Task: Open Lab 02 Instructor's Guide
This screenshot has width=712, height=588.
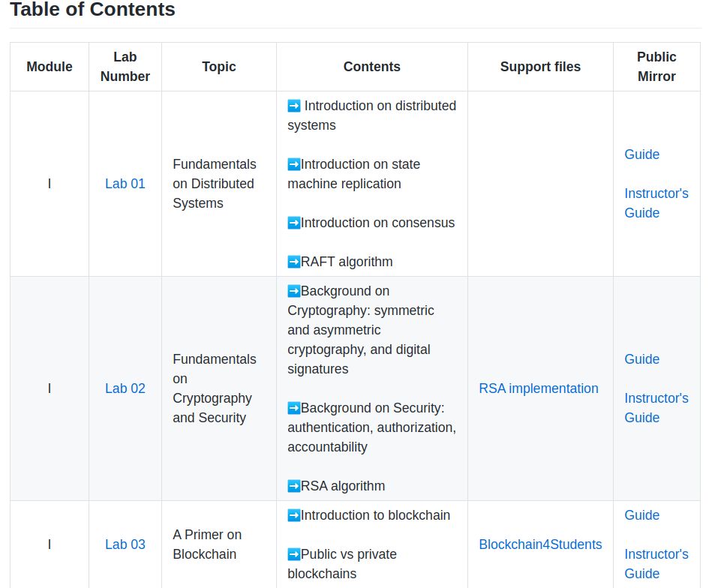Action: (656, 408)
